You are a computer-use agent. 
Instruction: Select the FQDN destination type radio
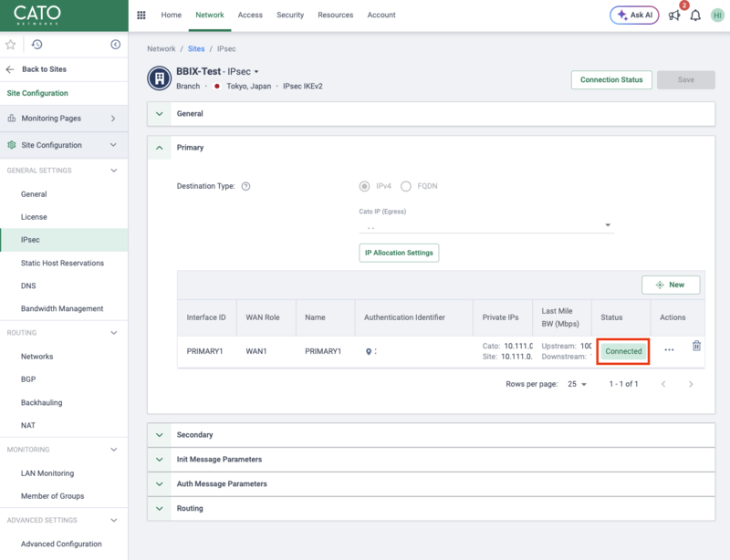(406, 186)
